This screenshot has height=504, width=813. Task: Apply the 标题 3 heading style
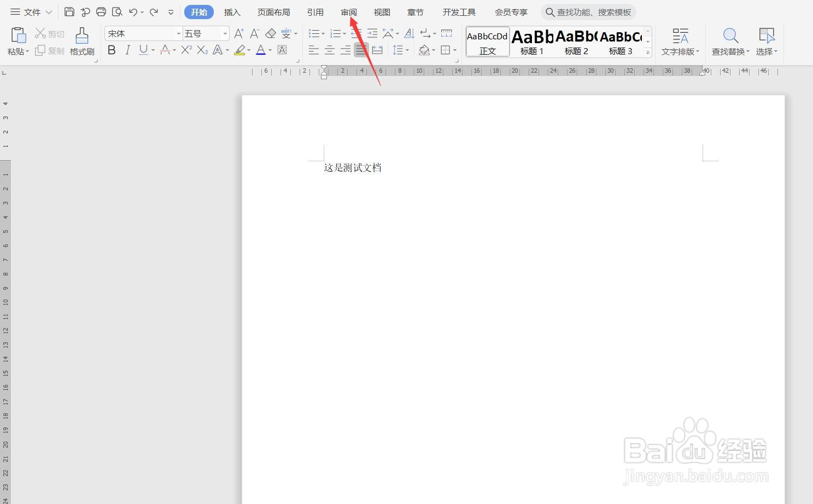[x=621, y=42]
